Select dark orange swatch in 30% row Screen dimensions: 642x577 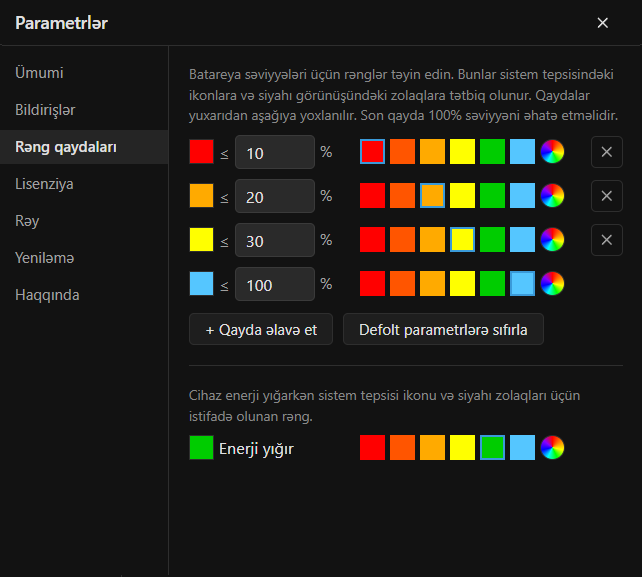point(402,240)
